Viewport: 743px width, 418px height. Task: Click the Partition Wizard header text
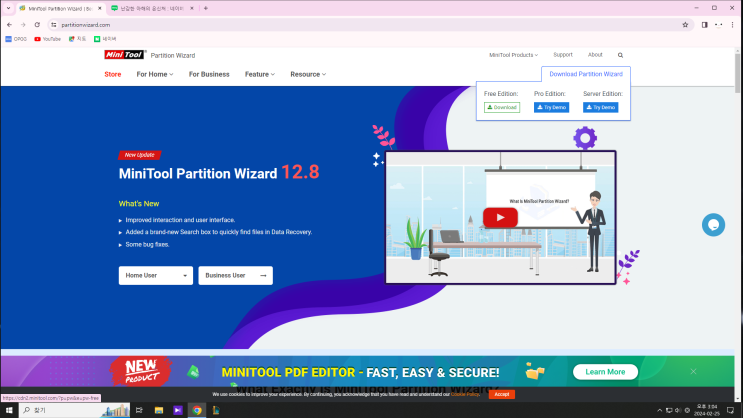pos(173,55)
